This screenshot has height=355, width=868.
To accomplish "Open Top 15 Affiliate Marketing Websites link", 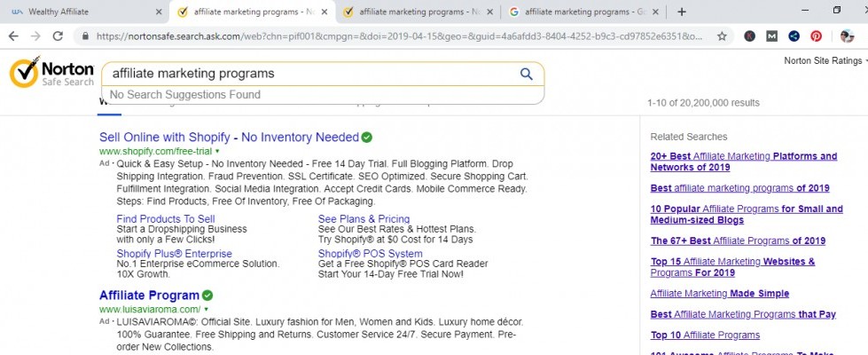I will tap(732, 267).
